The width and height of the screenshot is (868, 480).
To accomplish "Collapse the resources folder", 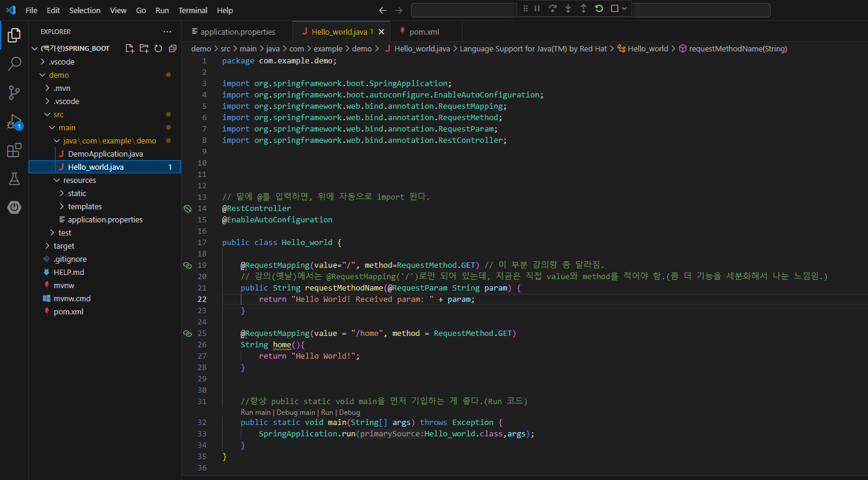I will tap(79, 180).
